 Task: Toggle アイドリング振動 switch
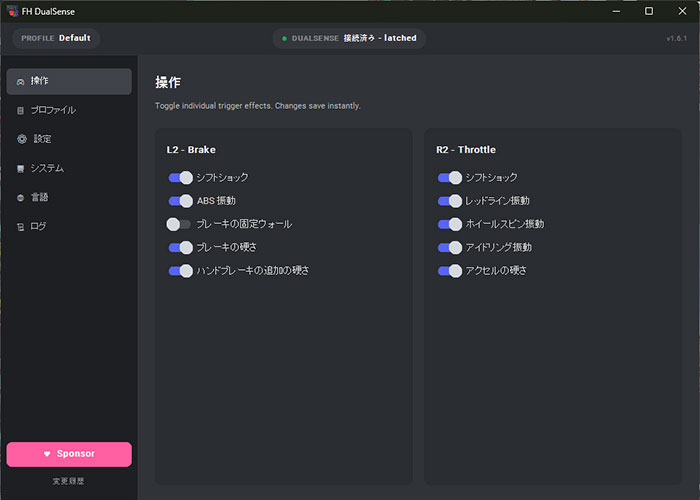450,247
